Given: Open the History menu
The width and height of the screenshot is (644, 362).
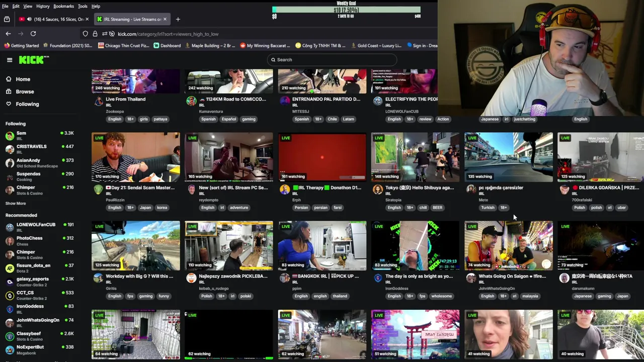Looking at the screenshot, I should click(x=43, y=6).
